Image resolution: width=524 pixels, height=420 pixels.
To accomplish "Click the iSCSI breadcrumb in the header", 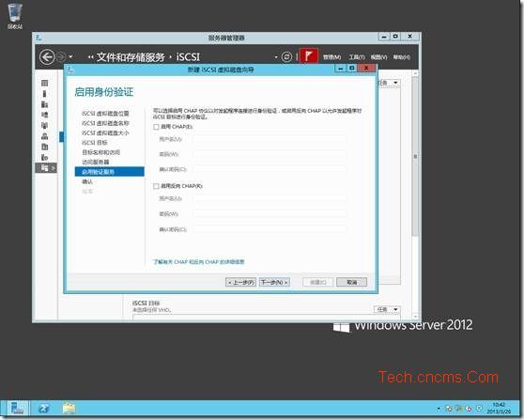I will (x=188, y=57).
